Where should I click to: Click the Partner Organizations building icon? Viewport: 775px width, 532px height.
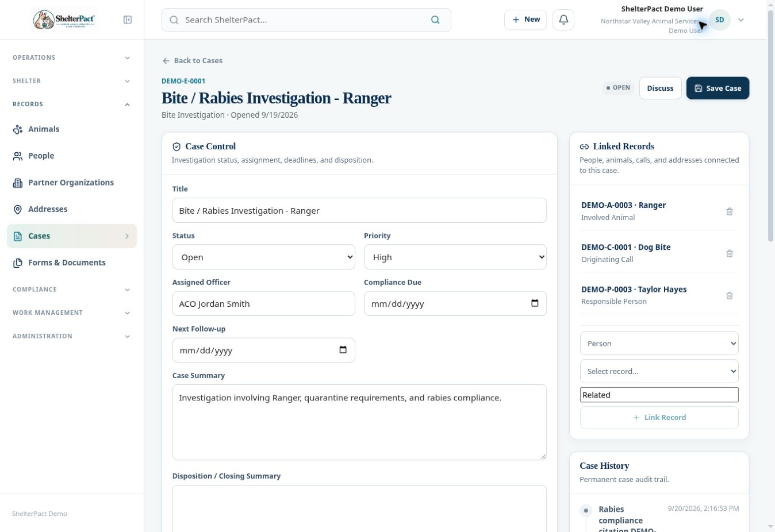point(18,183)
